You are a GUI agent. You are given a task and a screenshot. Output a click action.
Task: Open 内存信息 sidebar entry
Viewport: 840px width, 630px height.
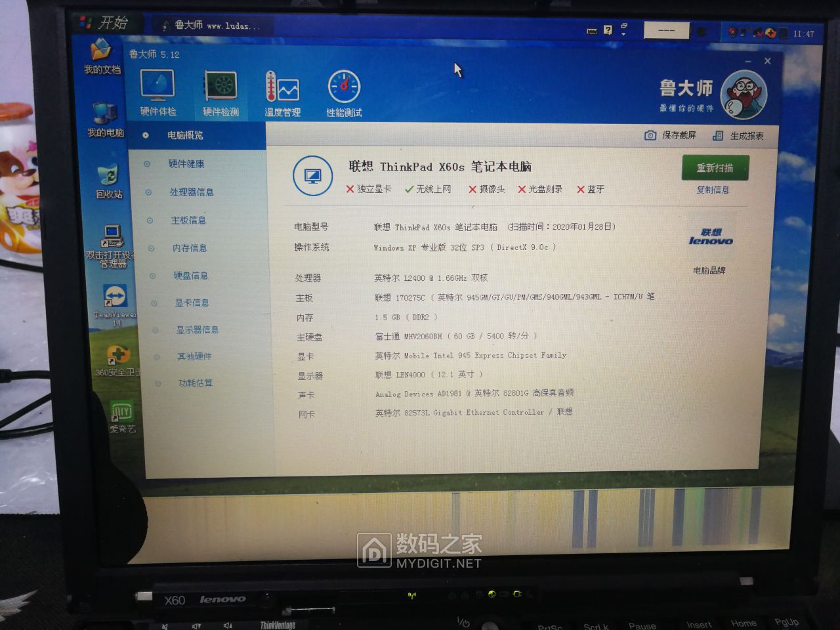(190, 247)
